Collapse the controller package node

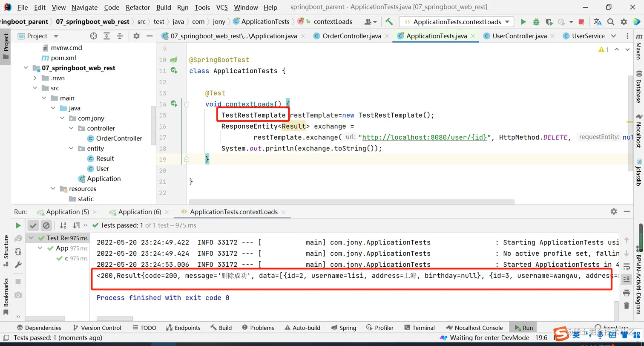click(x=71, y=128)
